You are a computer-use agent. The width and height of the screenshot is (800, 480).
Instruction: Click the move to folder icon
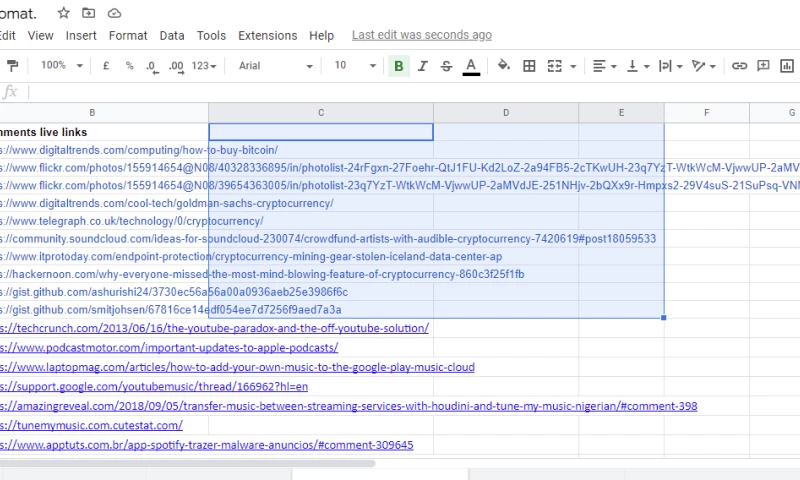coord(89,13)
